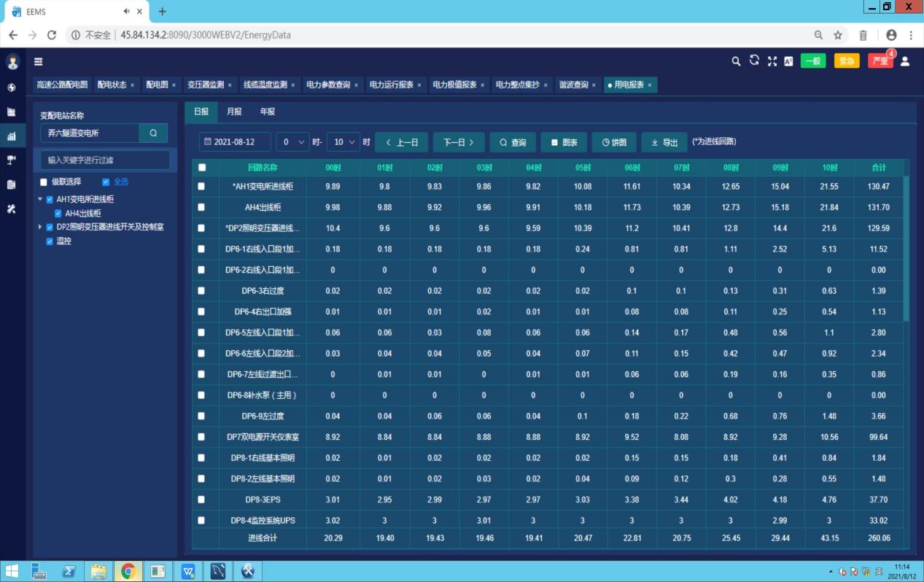
Task: Click the 下一日 next day button
Action: coord(459,142)
